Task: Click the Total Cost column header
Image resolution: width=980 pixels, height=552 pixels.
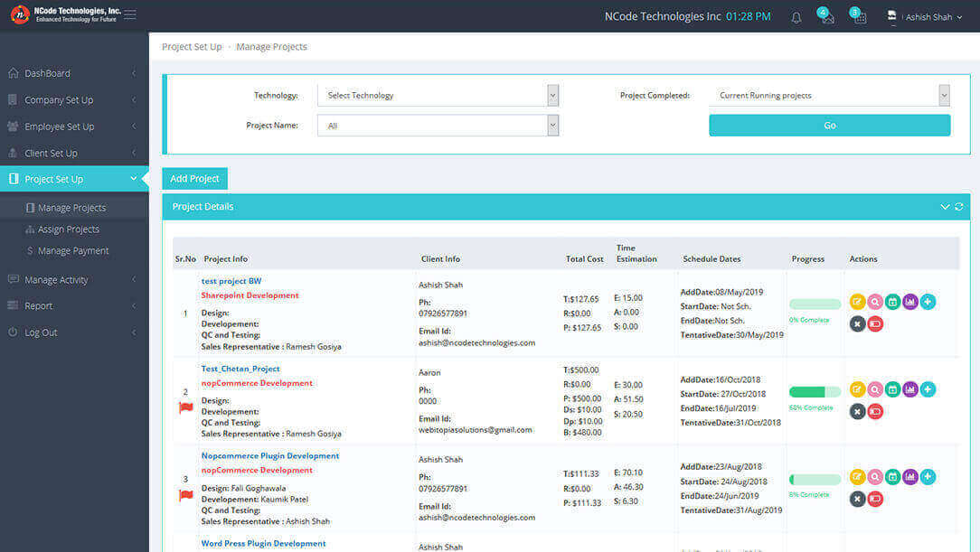Action: coord(584,258)
